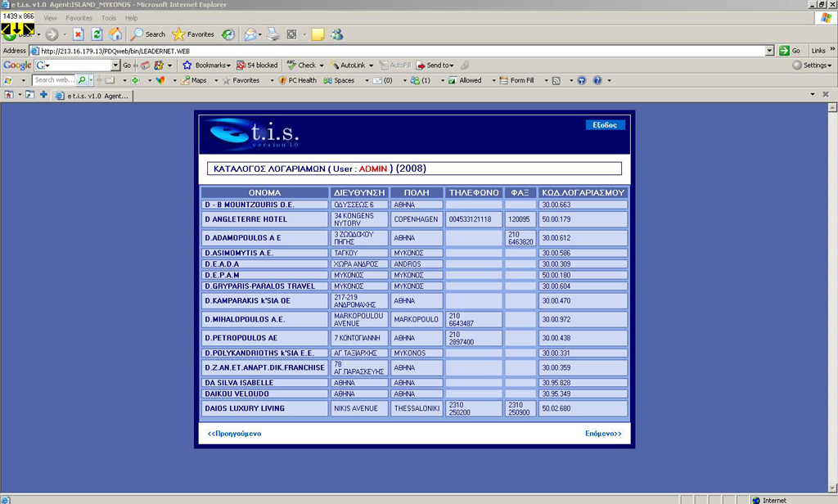Click the green Go button beside the address bar
This screenshot has height=504, width=838.
coord(790,51)
